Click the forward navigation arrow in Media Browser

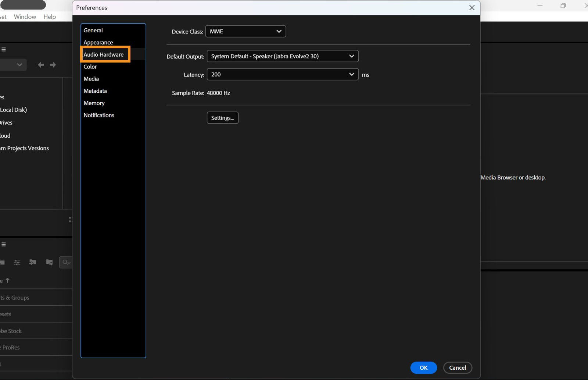pyautogui.click(x=53, y=65)
